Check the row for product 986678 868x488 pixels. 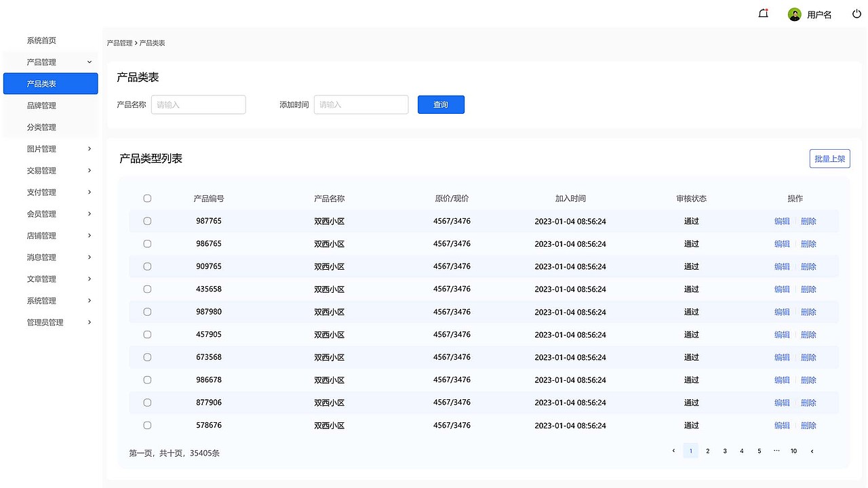[x=147, y=380]
